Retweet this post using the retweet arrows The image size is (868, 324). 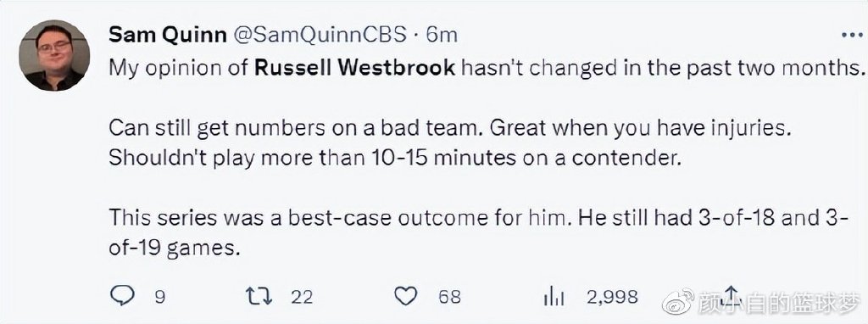point(259,297)
